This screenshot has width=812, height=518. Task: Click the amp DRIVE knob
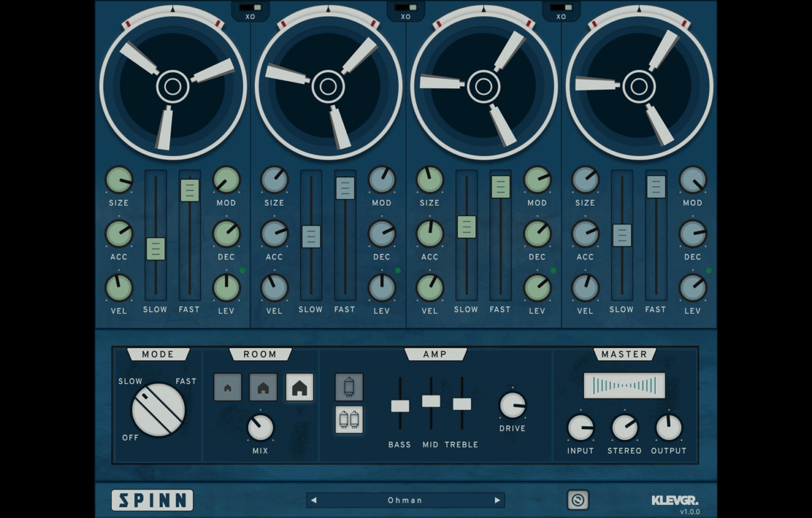click(513, 405)
